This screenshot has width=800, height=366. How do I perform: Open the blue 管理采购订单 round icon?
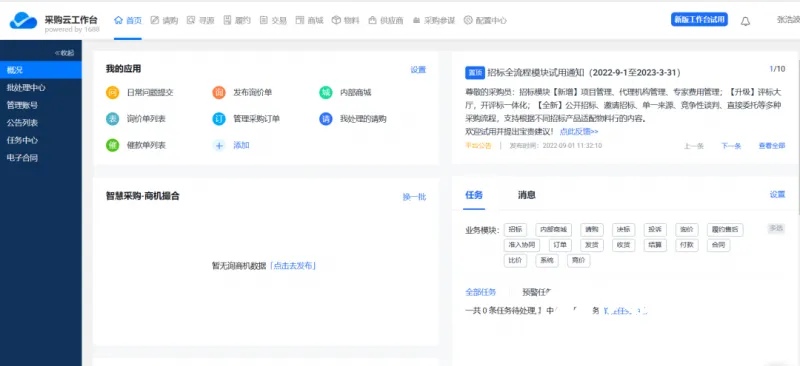tap(219, 119)
